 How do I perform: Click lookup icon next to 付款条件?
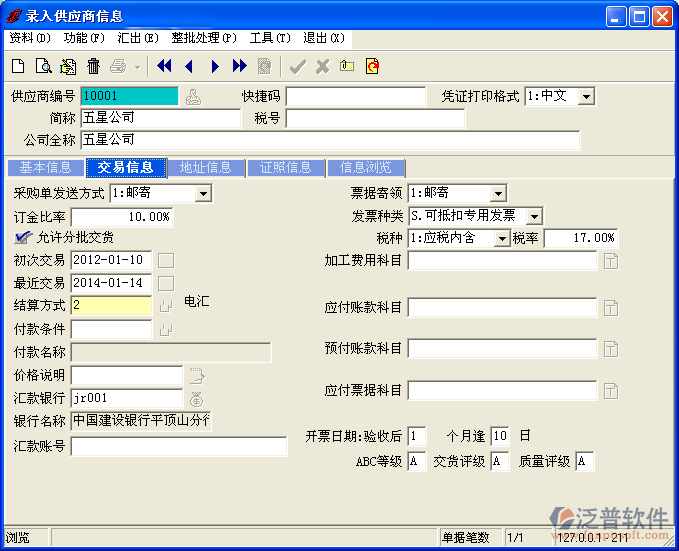click(x=166, y=331)
